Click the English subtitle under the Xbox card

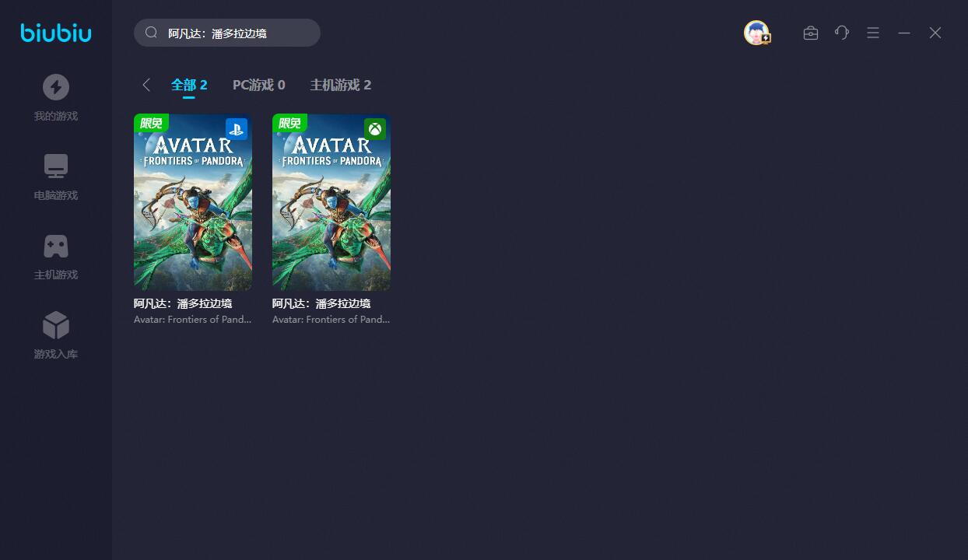(331, 320)
